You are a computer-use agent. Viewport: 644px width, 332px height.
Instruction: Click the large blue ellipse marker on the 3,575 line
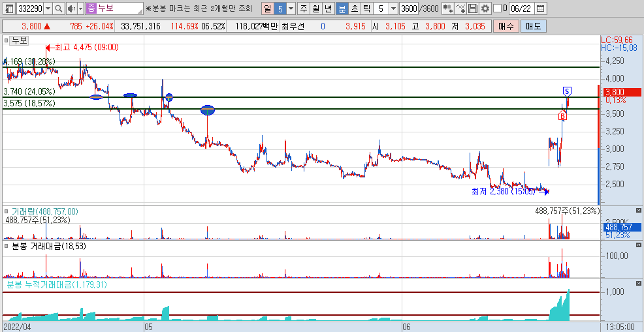pyautogui.click(x=208, y=110)
